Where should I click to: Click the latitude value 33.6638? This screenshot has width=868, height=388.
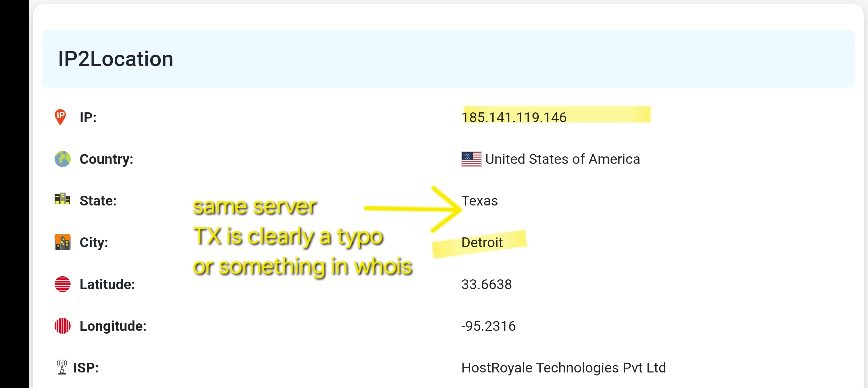[487, 284]
